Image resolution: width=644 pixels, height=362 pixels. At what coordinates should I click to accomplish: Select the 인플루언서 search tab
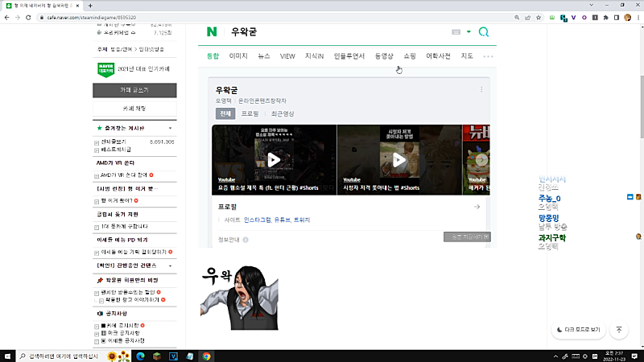pos(349,56)
